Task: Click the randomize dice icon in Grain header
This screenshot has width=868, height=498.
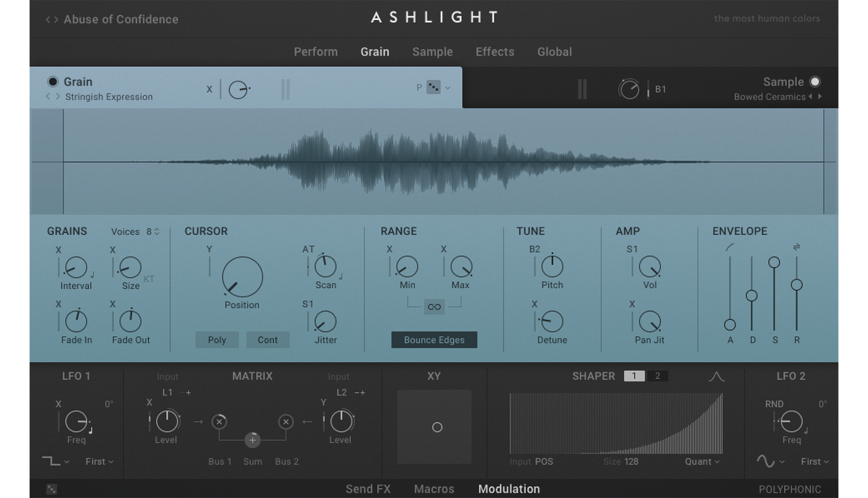Action: click(x=433, y=88)
